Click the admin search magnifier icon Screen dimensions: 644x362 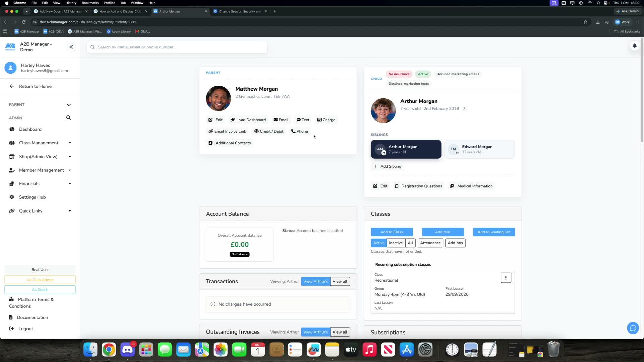(x=68, y=118)
